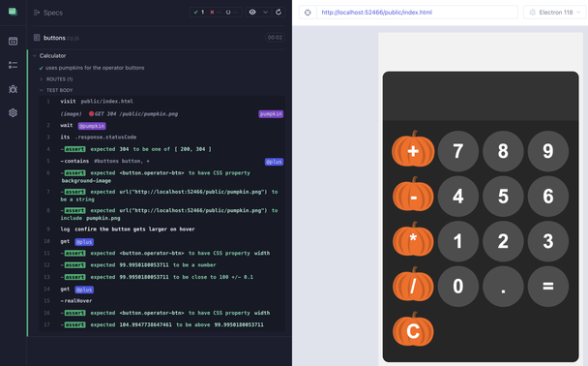Click the line 11 CSS property width assert
The image size is (588, 366).
(x=162, y=253)
